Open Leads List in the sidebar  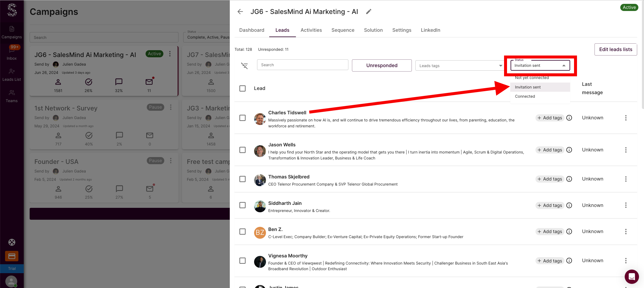12,75
